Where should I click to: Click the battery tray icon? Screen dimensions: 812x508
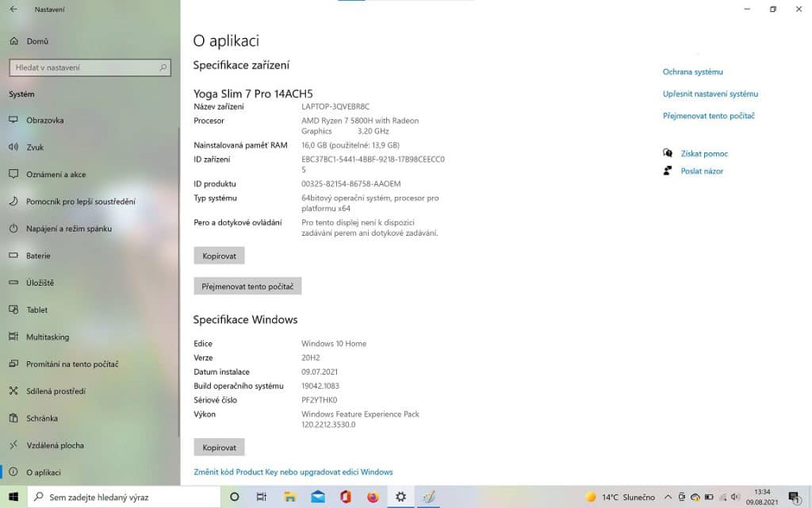(709, 497)
